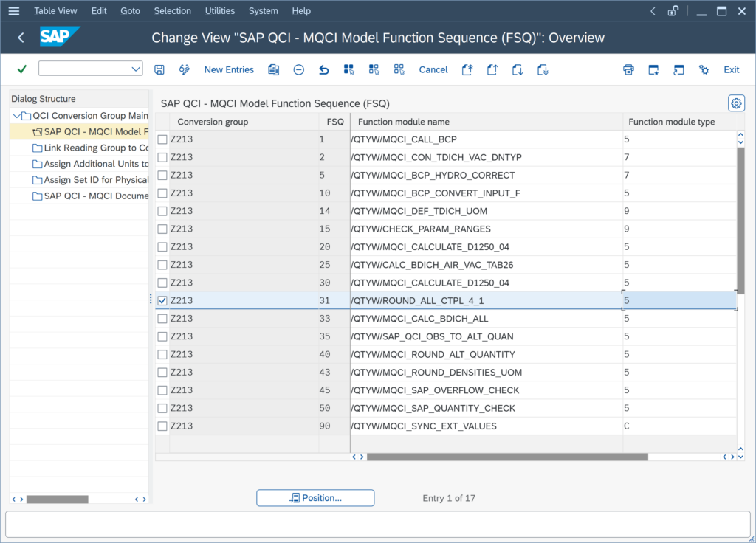Open the Table View menu
Screen dimensions: 756x543
point(55,10)
